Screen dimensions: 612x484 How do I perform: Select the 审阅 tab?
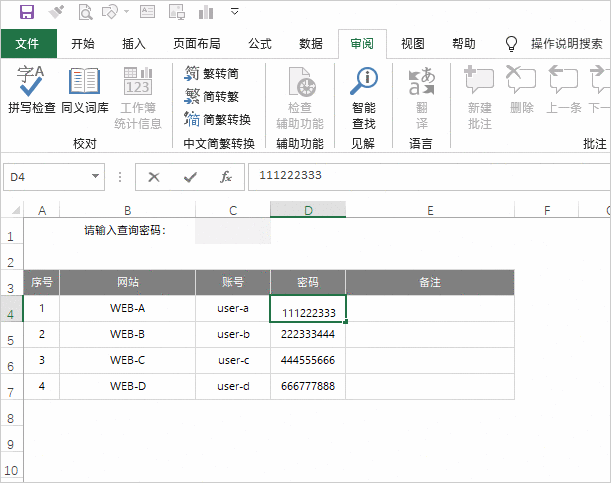[362, 43]
